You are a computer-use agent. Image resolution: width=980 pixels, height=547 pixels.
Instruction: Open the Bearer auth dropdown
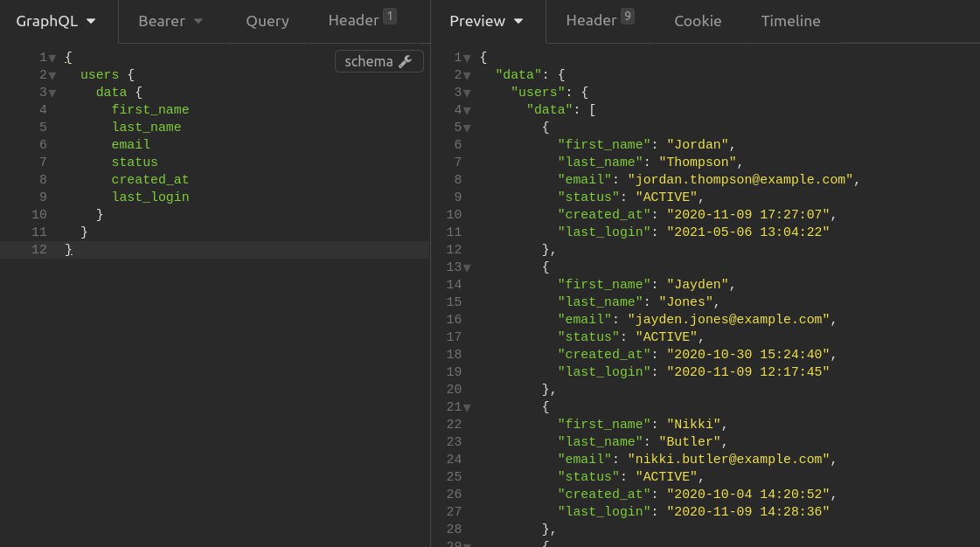click(170, 21)
